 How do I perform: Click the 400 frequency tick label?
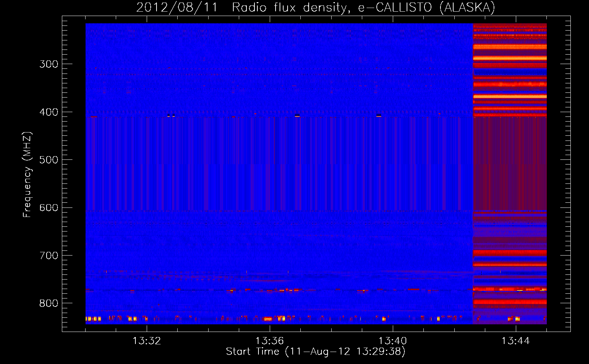49,112
